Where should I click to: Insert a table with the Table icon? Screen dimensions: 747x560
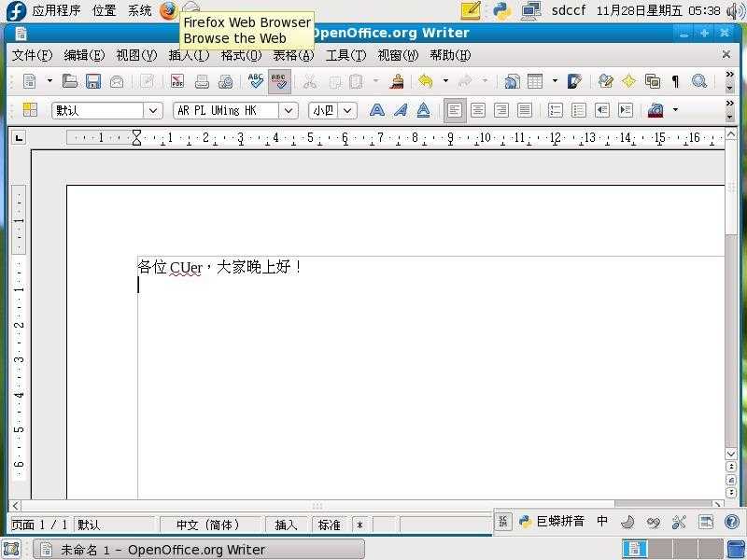[534, 81]
